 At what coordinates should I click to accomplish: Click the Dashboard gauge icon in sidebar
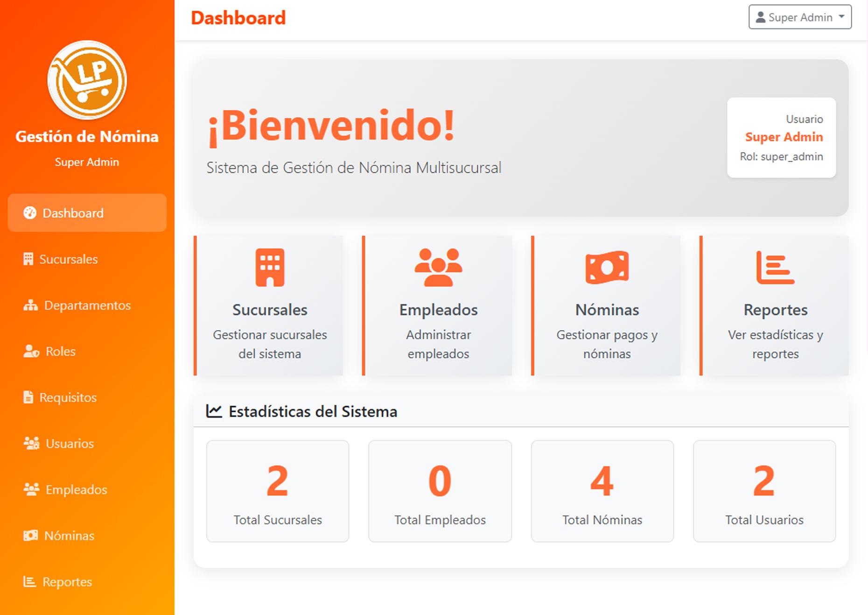[30, 213]
